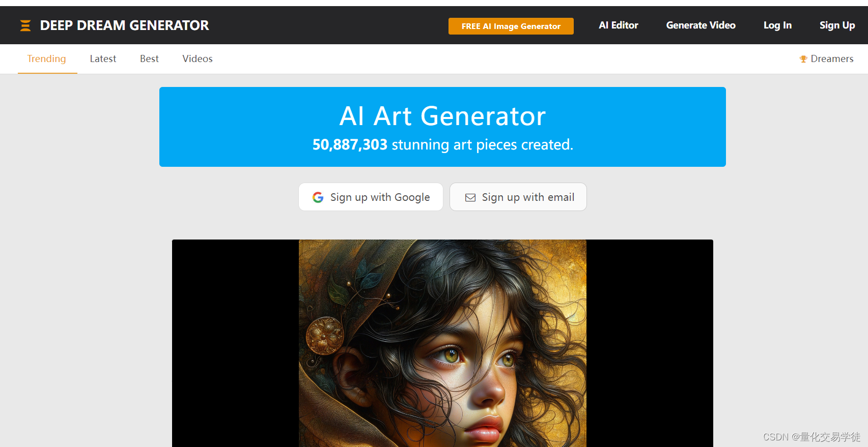Switch to the Latest tab
The height and width of the screenshot is (447, 868).
coord(103,59)
